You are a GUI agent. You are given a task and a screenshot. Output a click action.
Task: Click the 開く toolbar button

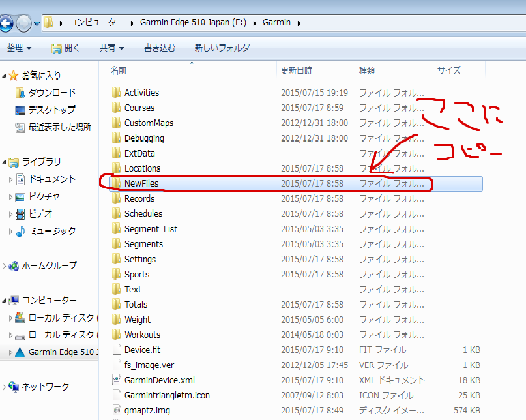click(66, 48)
